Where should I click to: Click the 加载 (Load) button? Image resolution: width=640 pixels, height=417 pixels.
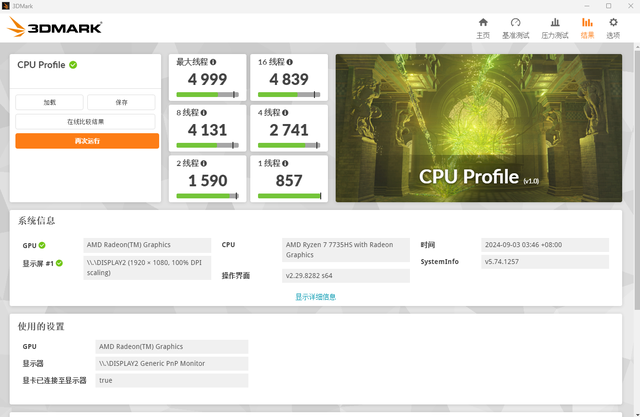[x=49, y=102]
